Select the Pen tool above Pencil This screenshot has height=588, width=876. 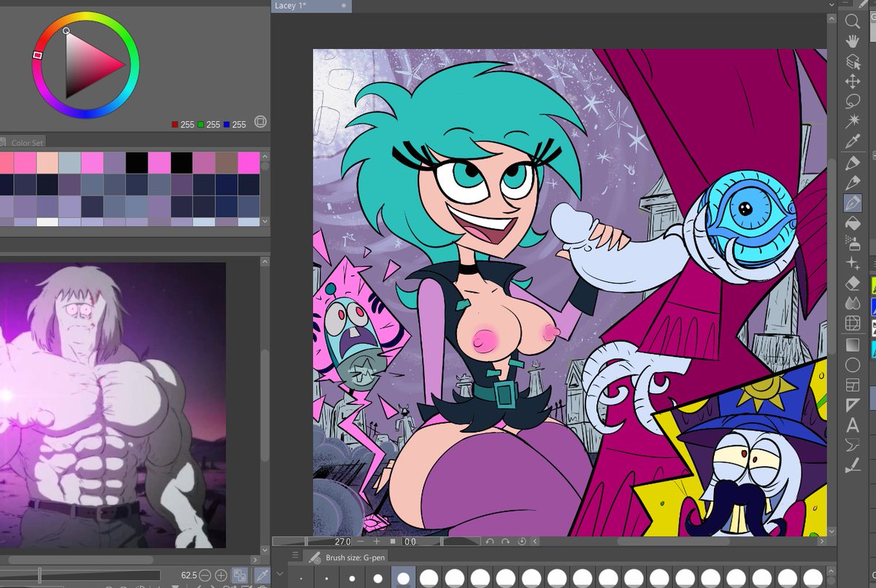(x=852, y=163)
